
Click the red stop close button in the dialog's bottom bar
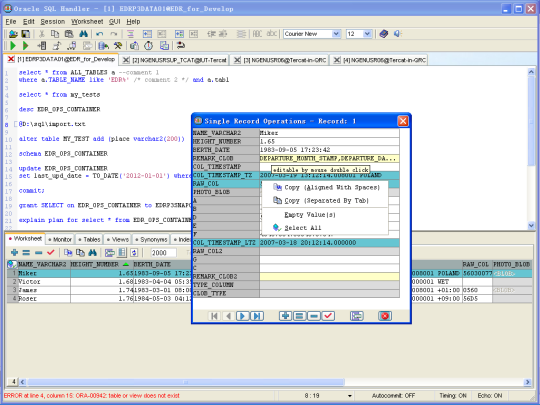tap(385, 316)
